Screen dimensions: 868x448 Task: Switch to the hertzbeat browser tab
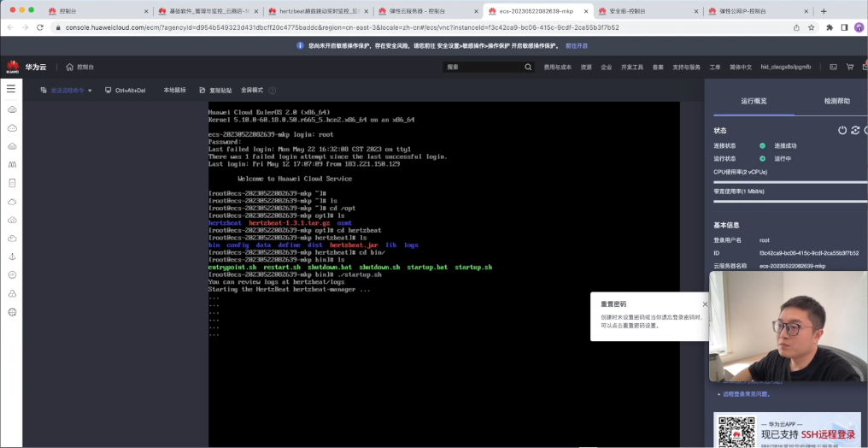click(317, 11)
